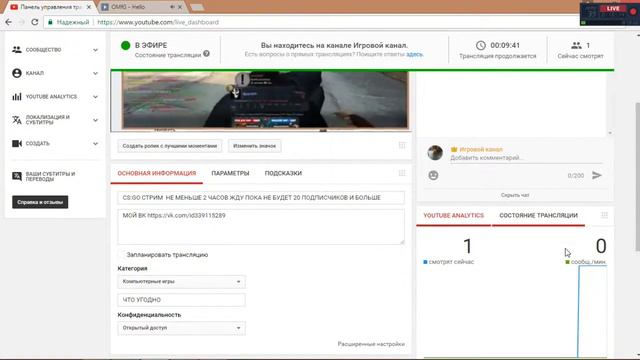This screenshot has width=640, height=360.
Task: Click the Community people icon in sidebar
Action: click(17, 50)
